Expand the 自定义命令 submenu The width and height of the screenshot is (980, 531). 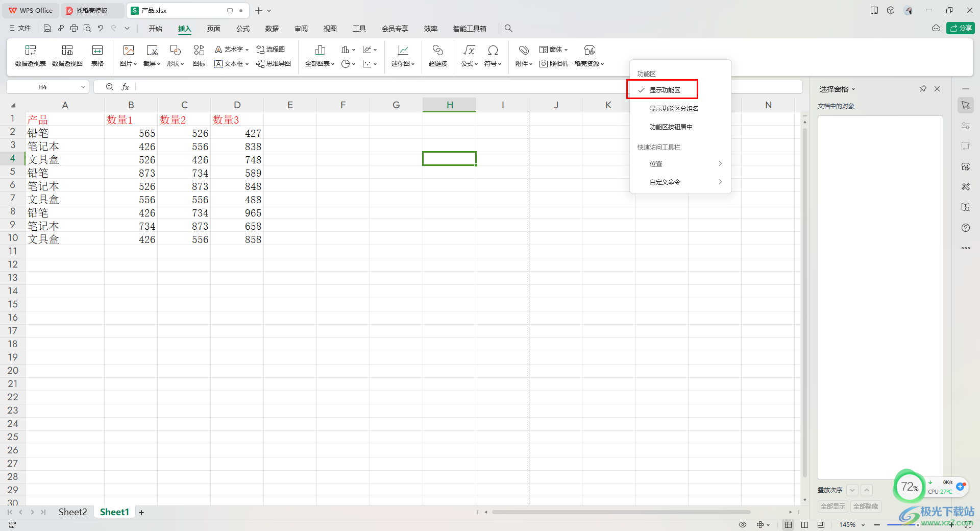click(x=681, y=182)
